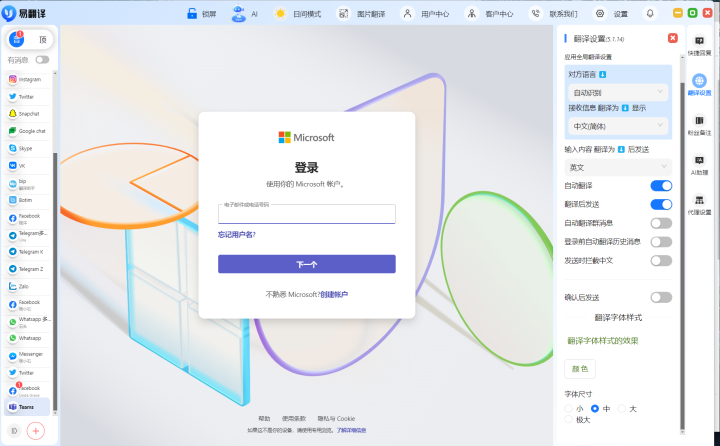Open the VK account in the sidebar

[28, 166]
